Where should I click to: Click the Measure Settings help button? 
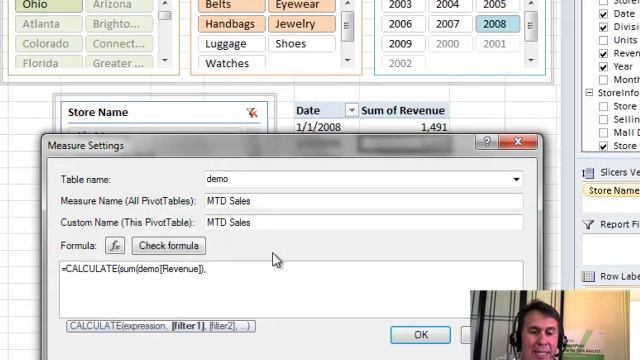tap(487, 141)
